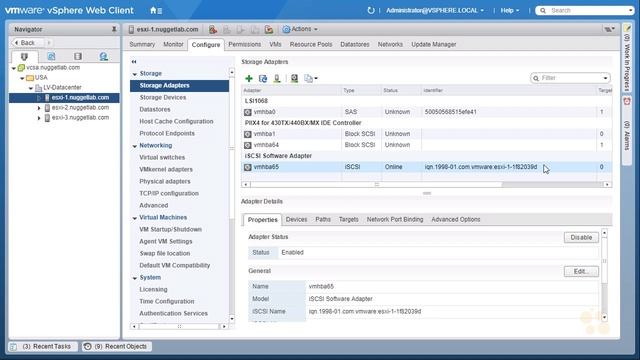Viewport: 640px width, 360px height.
Task: Open the Network Port Binding tab
Action: click(395, 219)
